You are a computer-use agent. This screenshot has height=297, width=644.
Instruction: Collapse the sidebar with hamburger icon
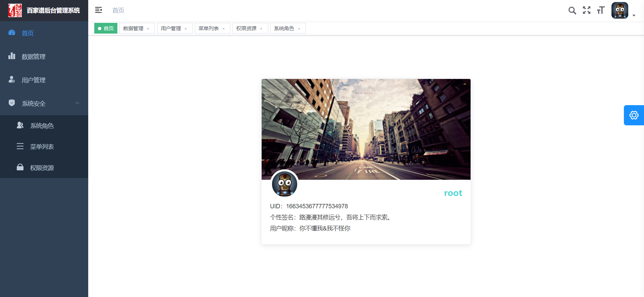(x=98, y=10)
